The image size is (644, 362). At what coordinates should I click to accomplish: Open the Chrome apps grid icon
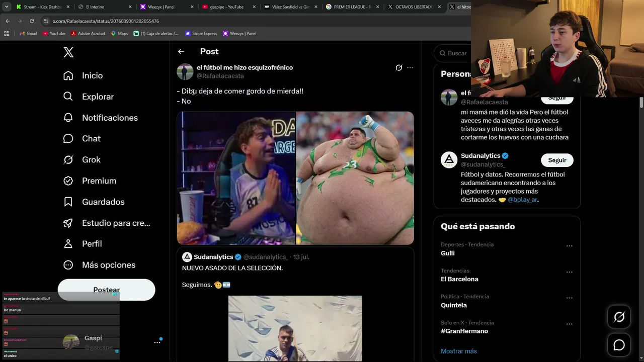pos(7,34)
